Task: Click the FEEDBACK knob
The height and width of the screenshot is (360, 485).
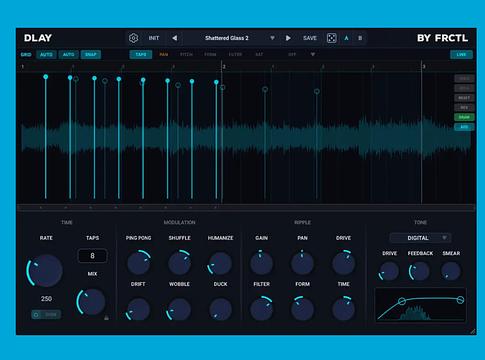Action: coord(419,271)
